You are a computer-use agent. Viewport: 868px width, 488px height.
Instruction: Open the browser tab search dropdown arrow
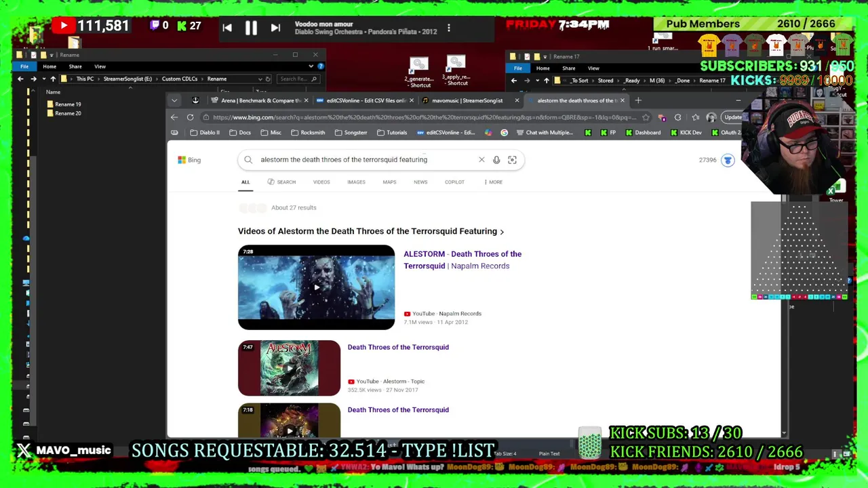pyautogui.click(x=174, y=100)
